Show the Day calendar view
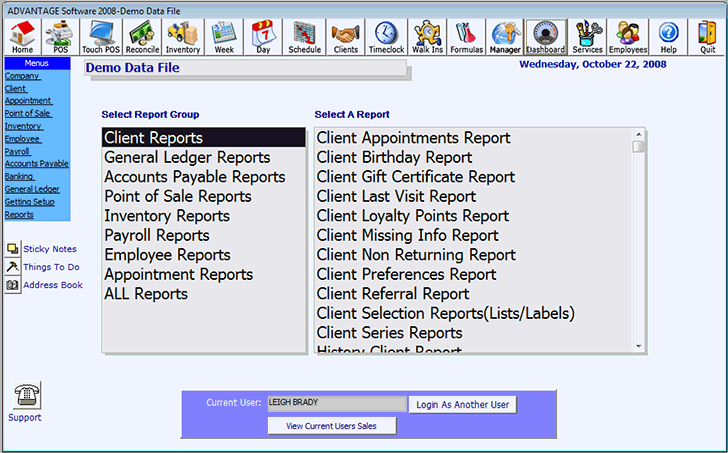This screenshot has height=453, width=728. point(263,37)
